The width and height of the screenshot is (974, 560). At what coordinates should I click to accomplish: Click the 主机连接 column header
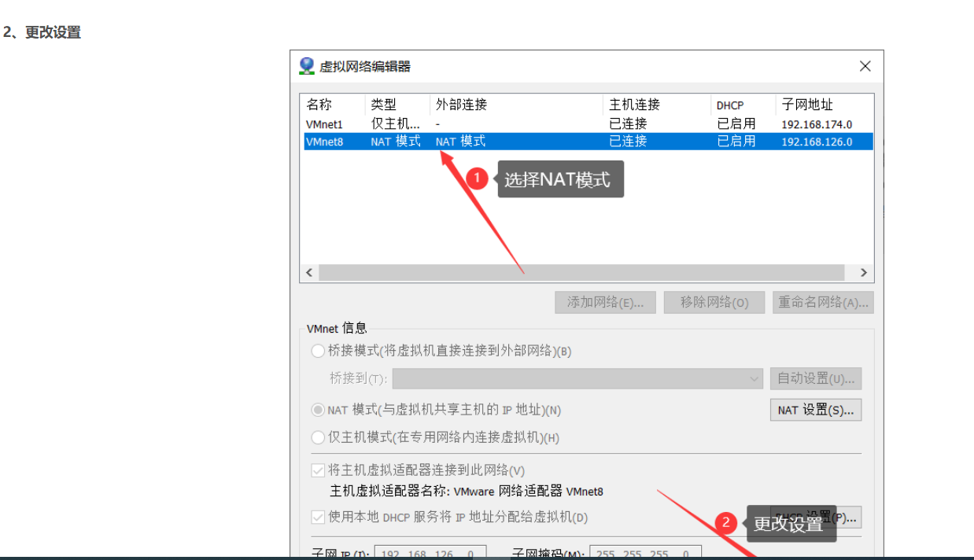(x=634, y=105)
